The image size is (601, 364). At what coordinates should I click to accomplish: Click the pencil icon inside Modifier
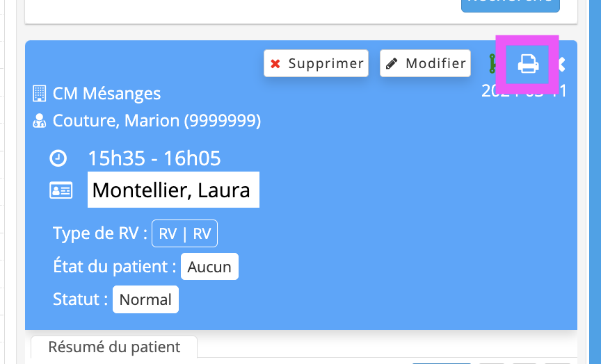(392, 63)
